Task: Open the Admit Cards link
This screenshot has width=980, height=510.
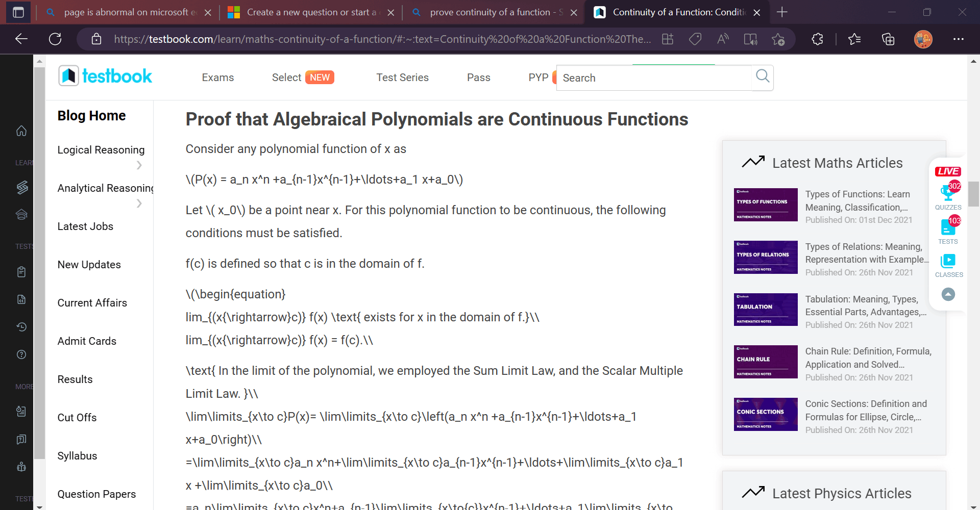Action: [x=87, y=341]
